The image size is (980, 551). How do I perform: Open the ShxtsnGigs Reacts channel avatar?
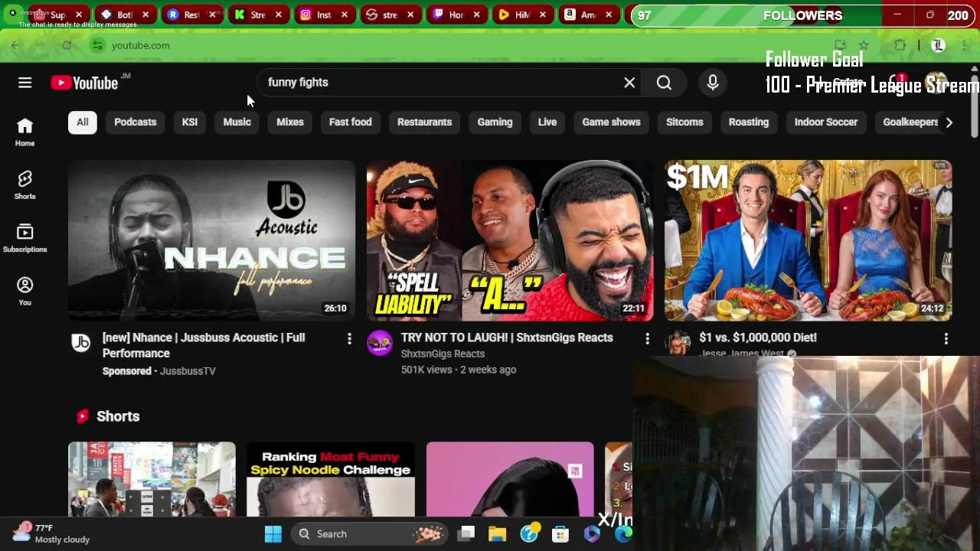coord(379,343)
